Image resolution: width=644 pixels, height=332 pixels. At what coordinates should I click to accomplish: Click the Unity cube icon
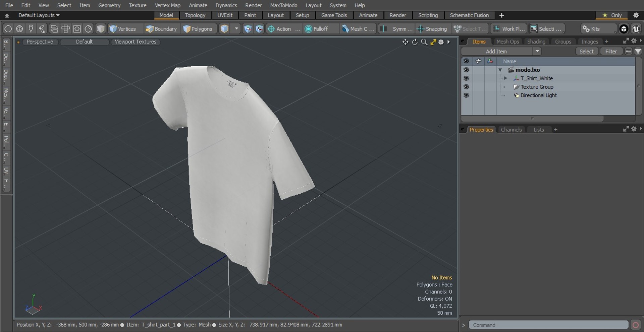[x=624, y=29]
